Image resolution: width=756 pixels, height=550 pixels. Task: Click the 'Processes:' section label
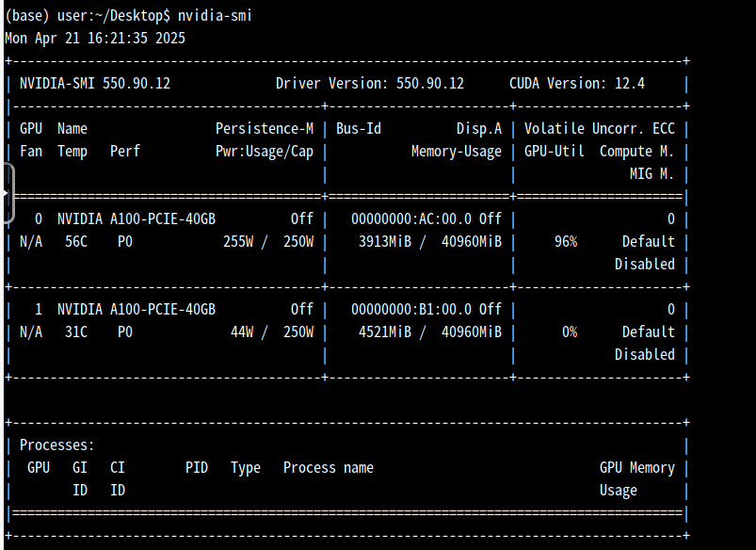point(56,445)
